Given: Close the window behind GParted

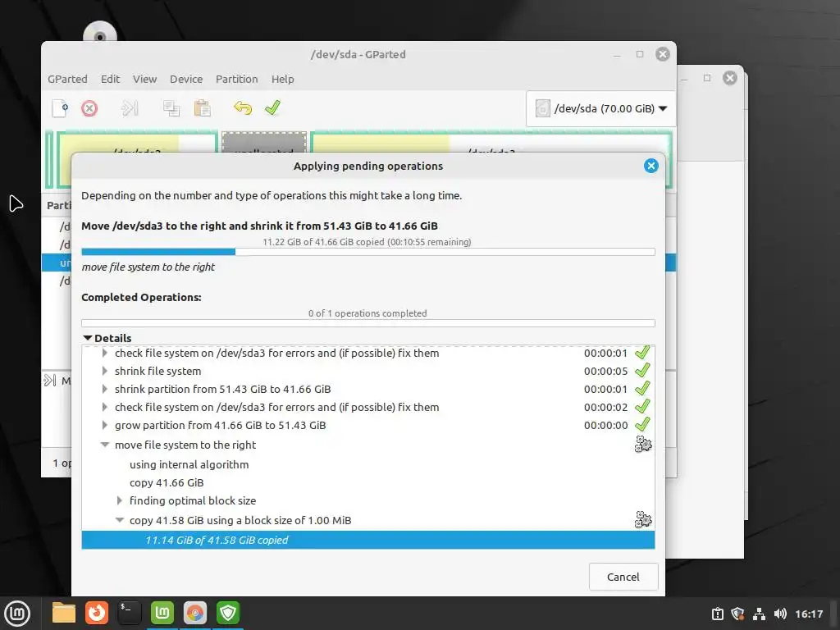Looking at the screenshot, I should click(729, 78).
